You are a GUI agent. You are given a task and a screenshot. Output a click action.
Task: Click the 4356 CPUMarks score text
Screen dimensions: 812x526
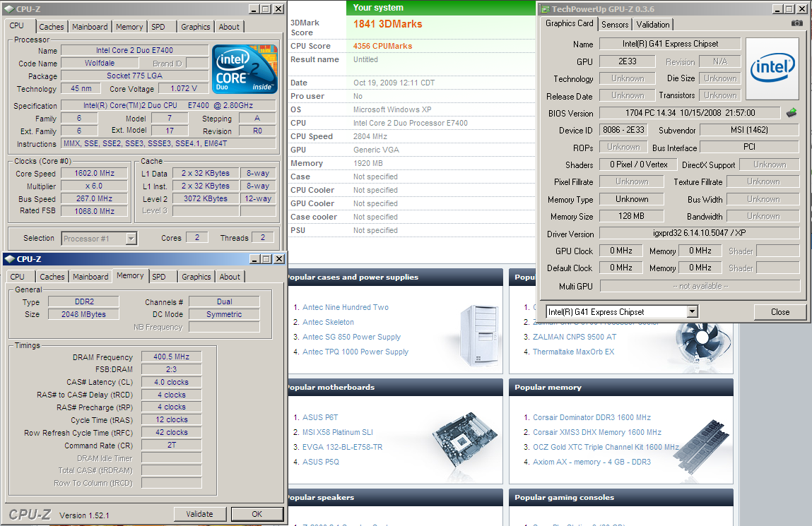[x=383, y=46]
